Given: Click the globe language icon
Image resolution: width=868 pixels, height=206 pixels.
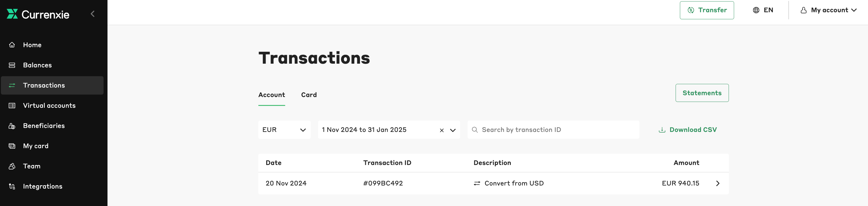Looking at the screenshot, I should (756, 10).
